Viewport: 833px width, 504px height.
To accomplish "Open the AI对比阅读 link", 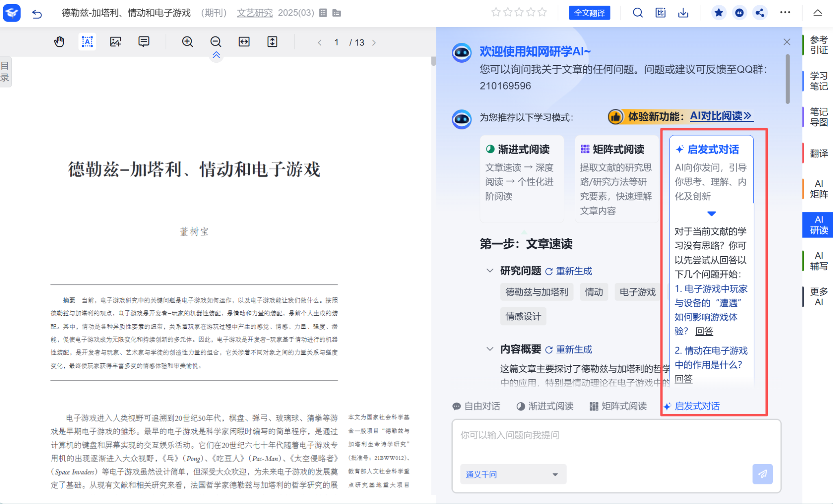I will (721, 116).
